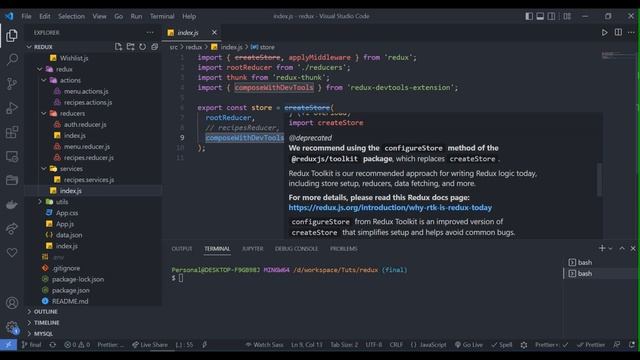Switch to the DEBUG CONSOLE tab
The width and height of the screenshot is (640, 360).
click(x=296, y=249)
